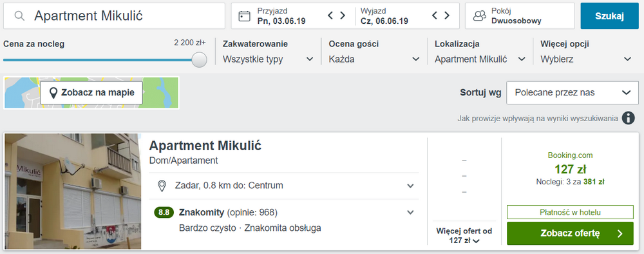Click the '2 200 zł+' maximum price value
644x254 pixels.
point(190,43)
